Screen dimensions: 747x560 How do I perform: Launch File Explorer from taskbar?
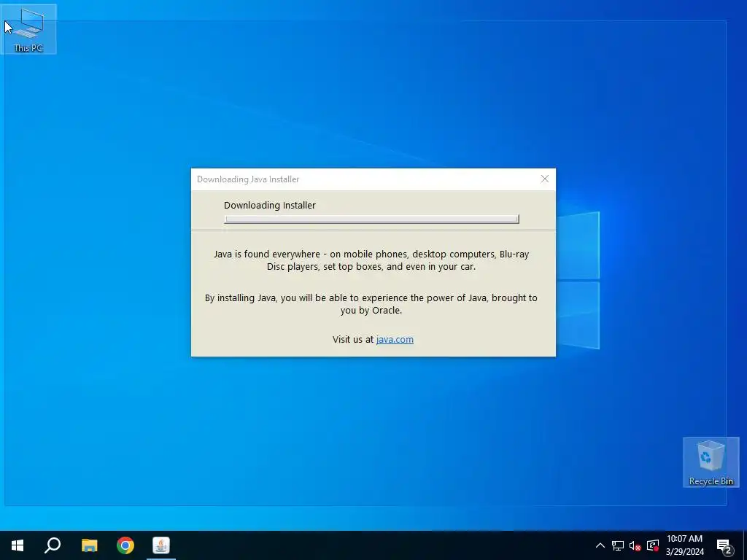[x=89, y=545]
